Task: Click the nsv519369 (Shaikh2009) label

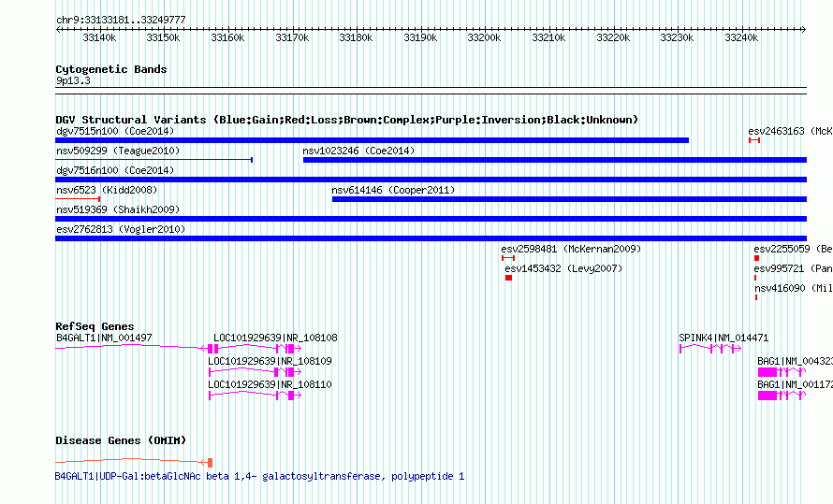Action: [118, 209]
